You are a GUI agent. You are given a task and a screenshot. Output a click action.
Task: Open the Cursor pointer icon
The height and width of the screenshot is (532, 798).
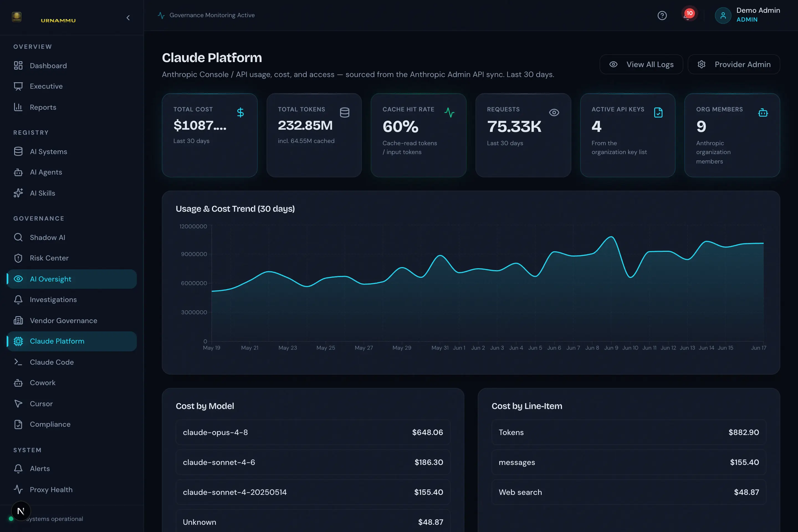[18, 404]
